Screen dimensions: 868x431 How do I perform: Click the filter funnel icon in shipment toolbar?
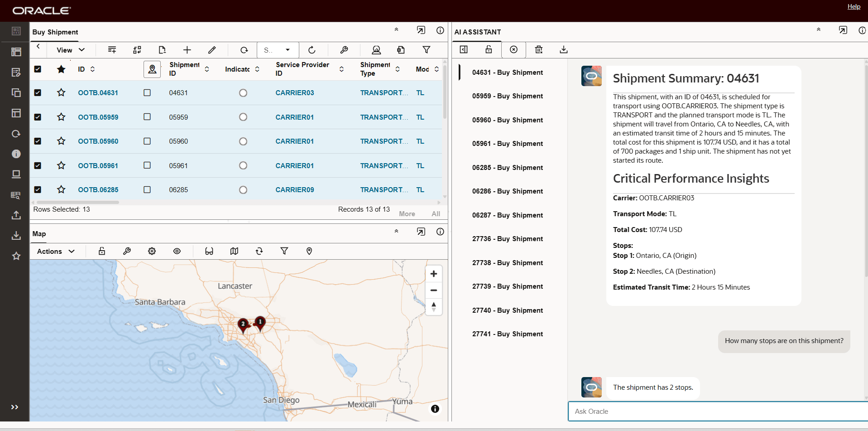(426, 50)
